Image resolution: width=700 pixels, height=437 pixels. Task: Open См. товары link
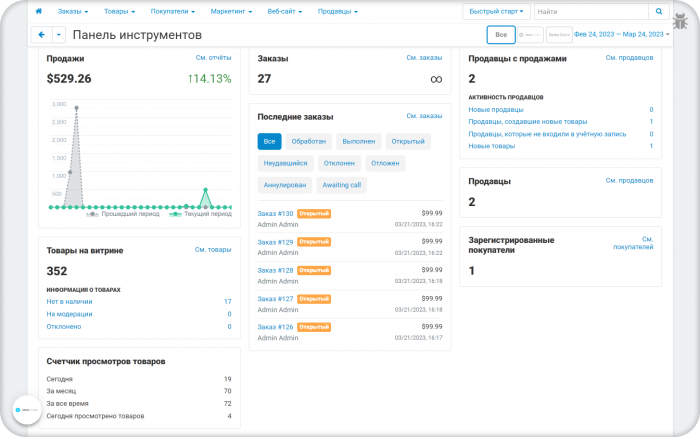tap(213, 250)
